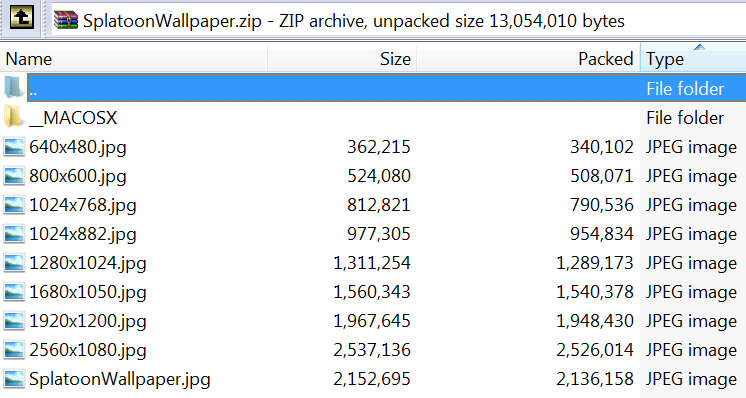This screenshot has height=398, width=746.
Task: Click the Type column header sort arrow
Action: click(699, 47)
